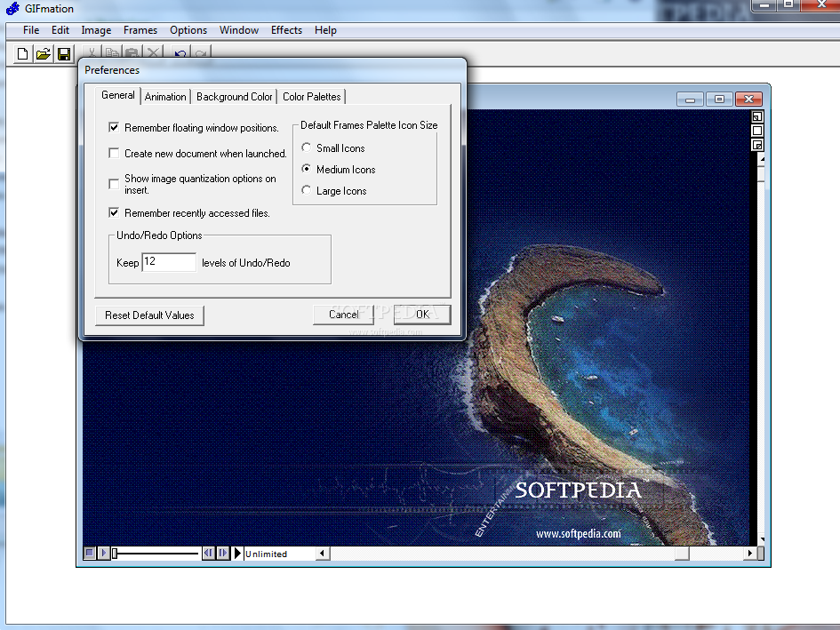Click the Preferences dialog title bar
This screenshot has width=840, height=630.
click(272, 70)
